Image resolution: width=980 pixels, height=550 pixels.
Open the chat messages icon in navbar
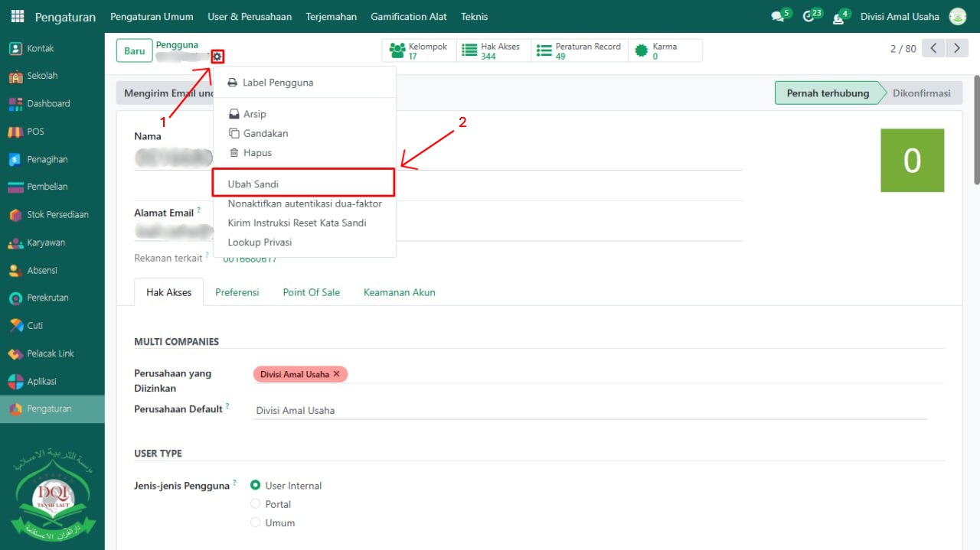click(778, 17)
